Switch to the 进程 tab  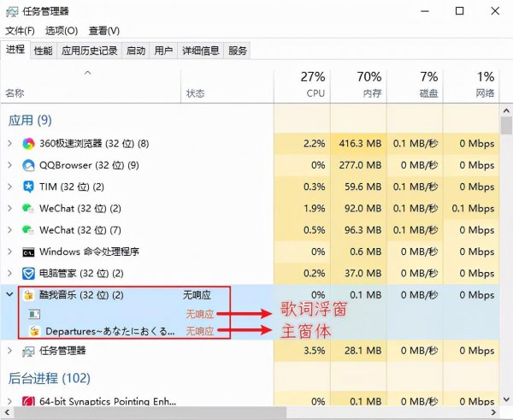15,50
